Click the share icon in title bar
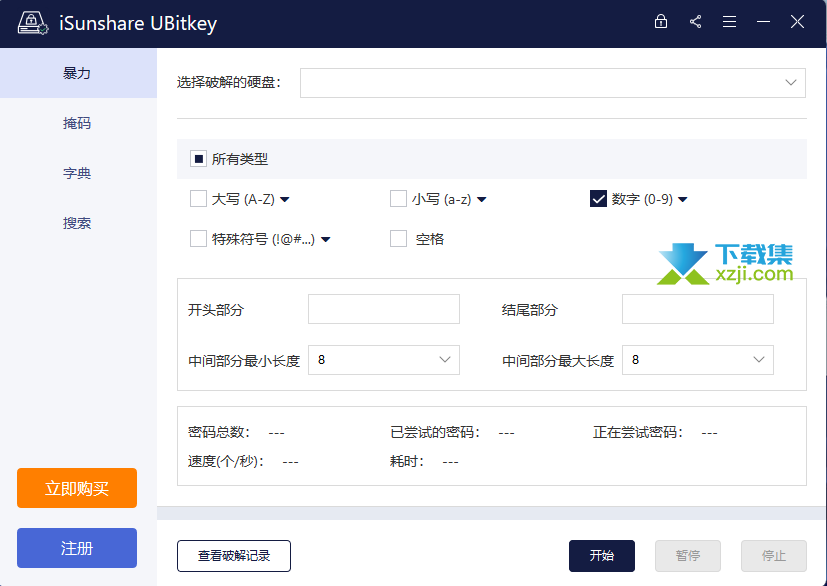This screenshot has width=827, height=586. (695, 22)
